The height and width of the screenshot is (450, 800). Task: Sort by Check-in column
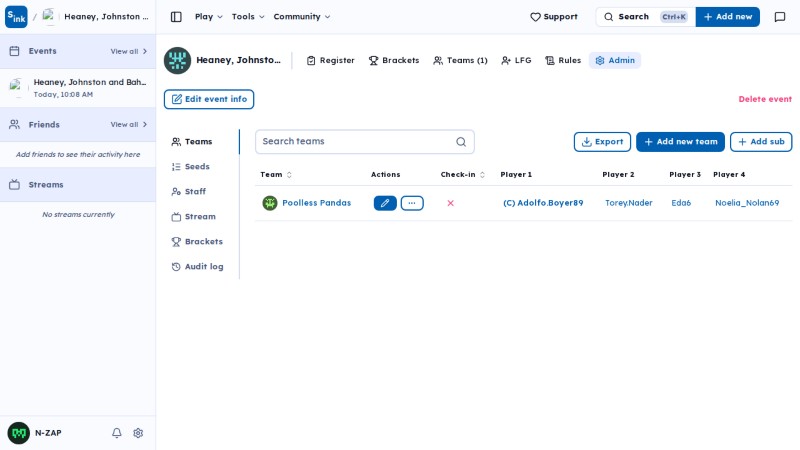pos(463,174)
